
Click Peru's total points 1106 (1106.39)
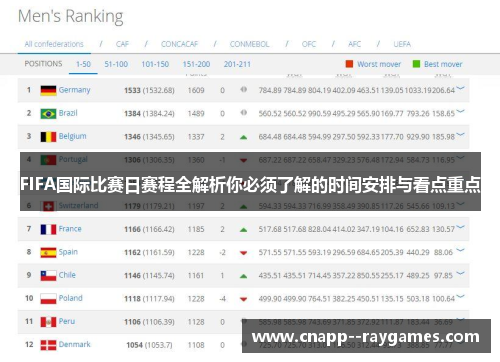(x=149, y=322)
